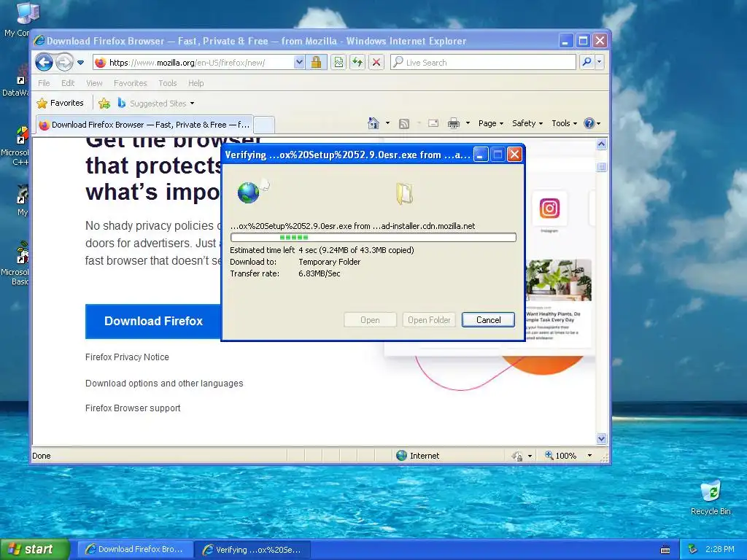The image size is (747, 560).
Task: Click the page scrollbar up arrow
Action: [601, 144]
